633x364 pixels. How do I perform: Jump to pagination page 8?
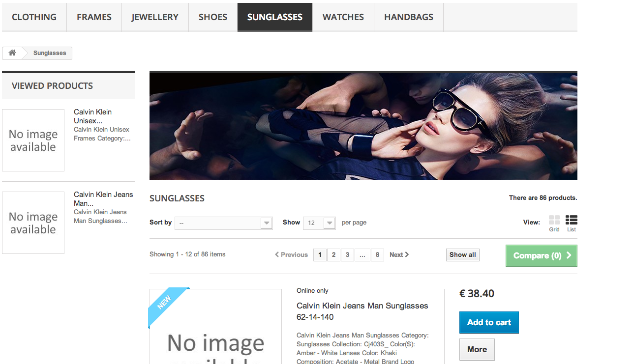(x=377, y=255)
